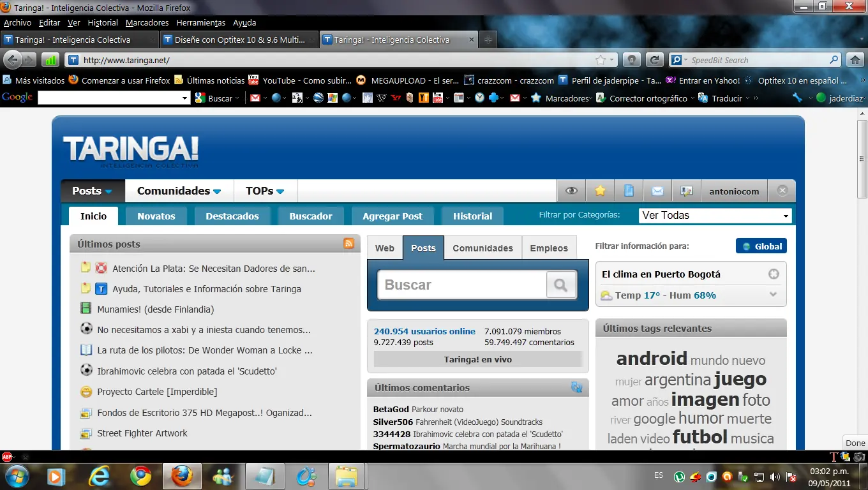Click the Gmail icon on Google toolbar
868x490 pixels.
(x=255, y=98)
